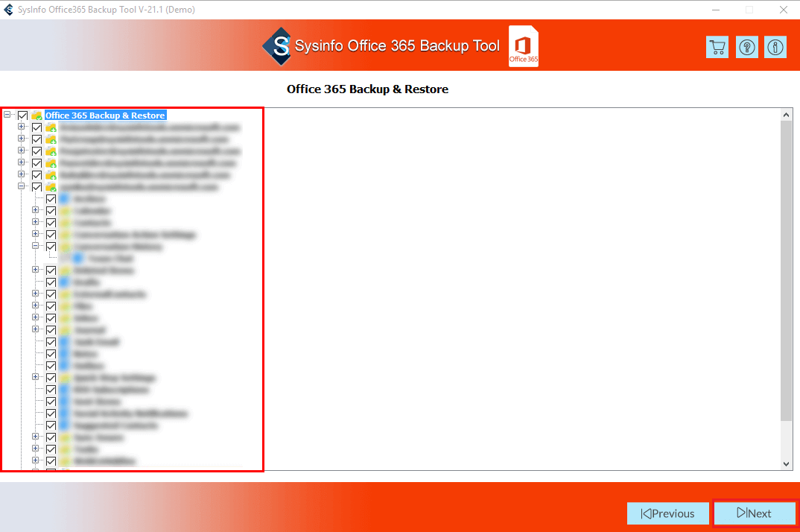Uncheck the Office 365 Backup & Restore root checkbox

coord(22,115)
